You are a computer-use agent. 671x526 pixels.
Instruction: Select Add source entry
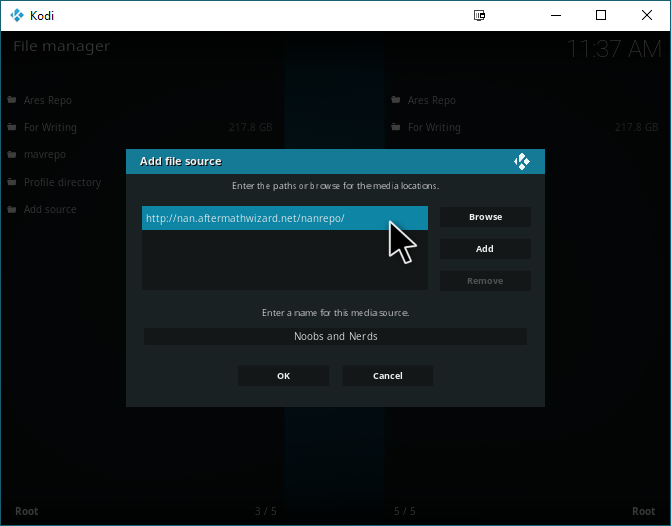pos(50,209)
